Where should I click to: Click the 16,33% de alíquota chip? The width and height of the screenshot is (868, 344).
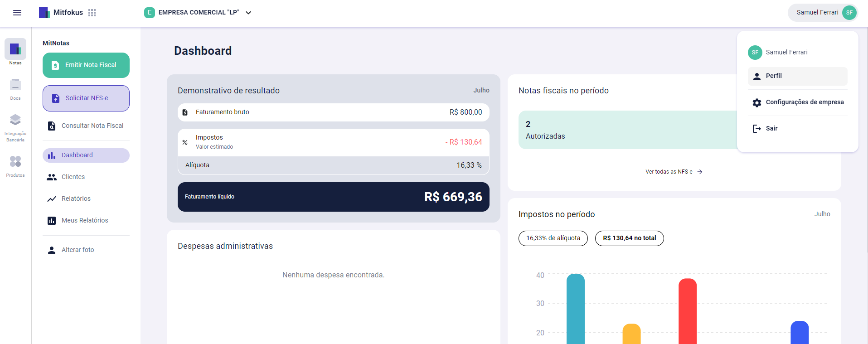(553, 238)
